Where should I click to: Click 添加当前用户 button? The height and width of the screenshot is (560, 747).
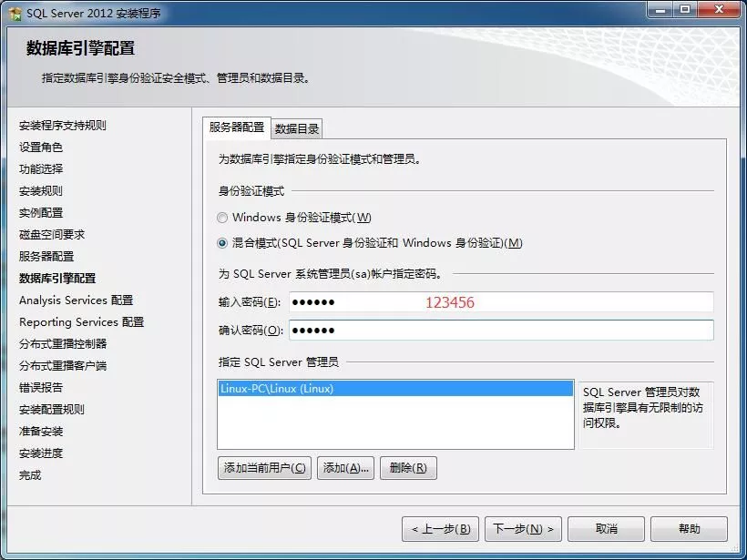coord(264,468)
